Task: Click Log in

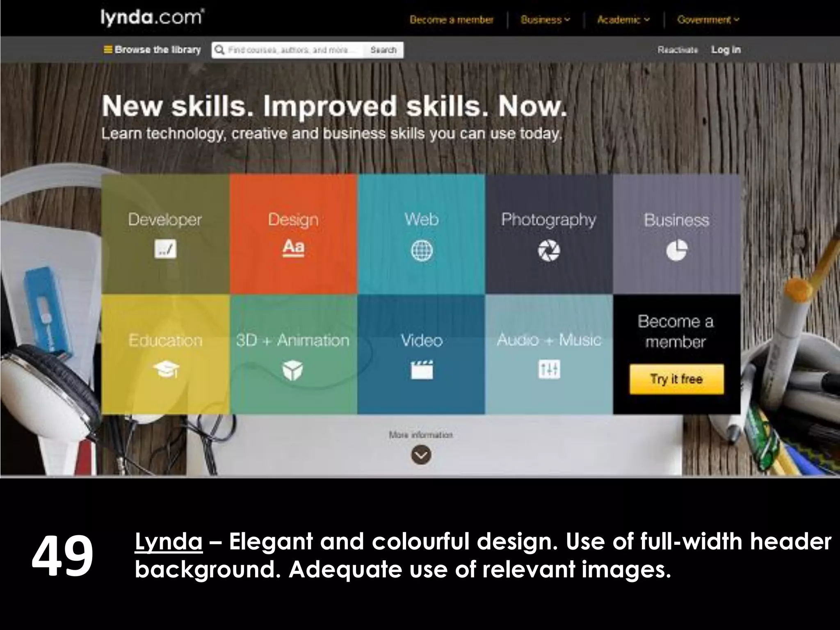Action: (x=726, y=50)
